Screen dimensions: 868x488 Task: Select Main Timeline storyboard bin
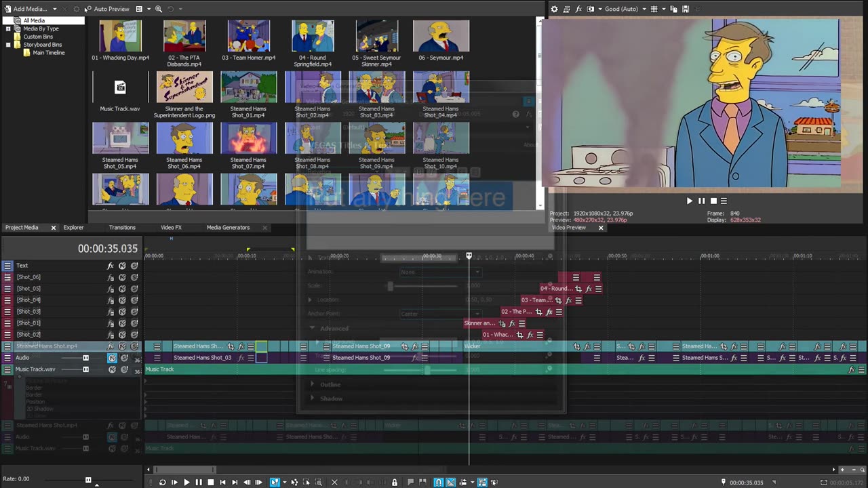pyautogui.click(x=49, y=53)
